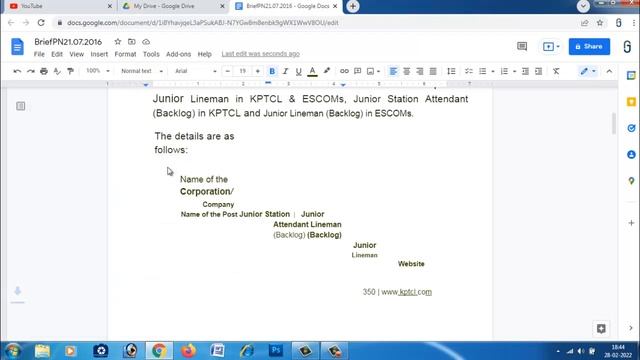Insert checklist from toolbar

pos(469,71)
